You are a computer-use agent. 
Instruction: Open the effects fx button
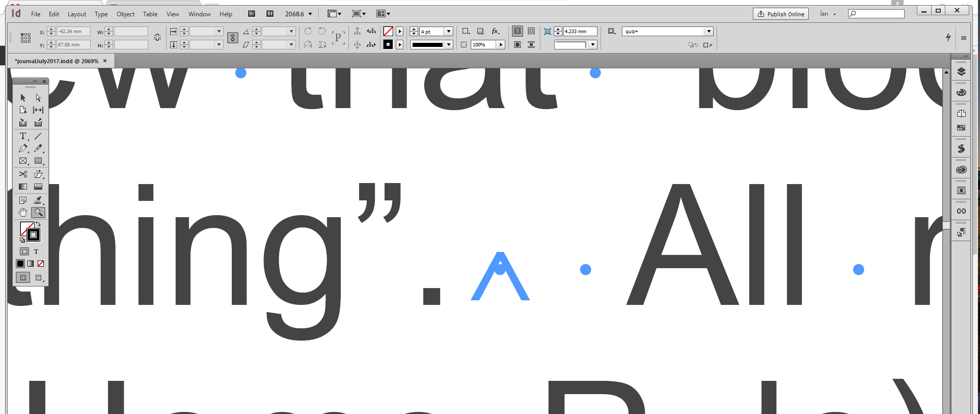495,31
